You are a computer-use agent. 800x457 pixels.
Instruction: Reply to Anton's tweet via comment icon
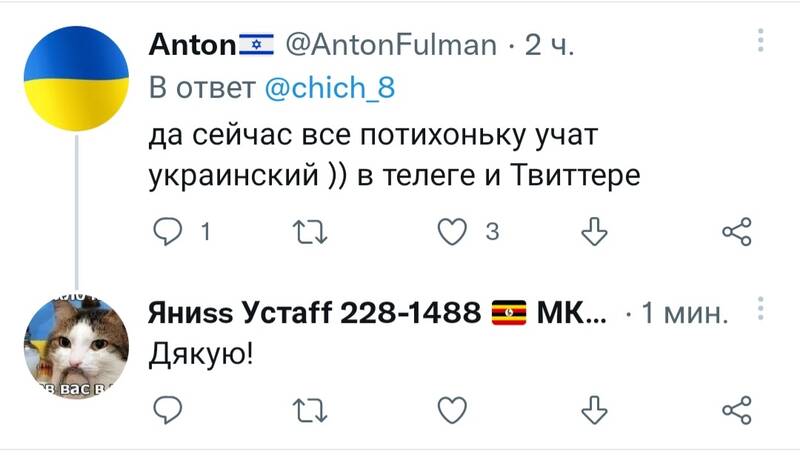(x=167, y=232)
